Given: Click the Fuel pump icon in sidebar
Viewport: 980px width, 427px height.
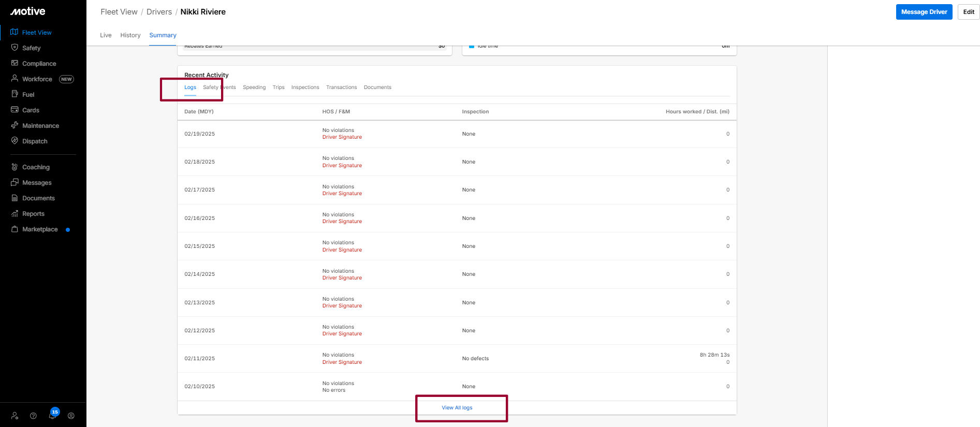Looking at the screenshot, I should 14,94.
